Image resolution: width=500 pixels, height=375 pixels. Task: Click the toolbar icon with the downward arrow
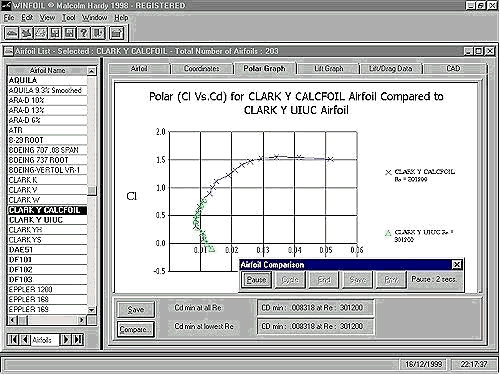pyautogui.click(x=98, y=33)
